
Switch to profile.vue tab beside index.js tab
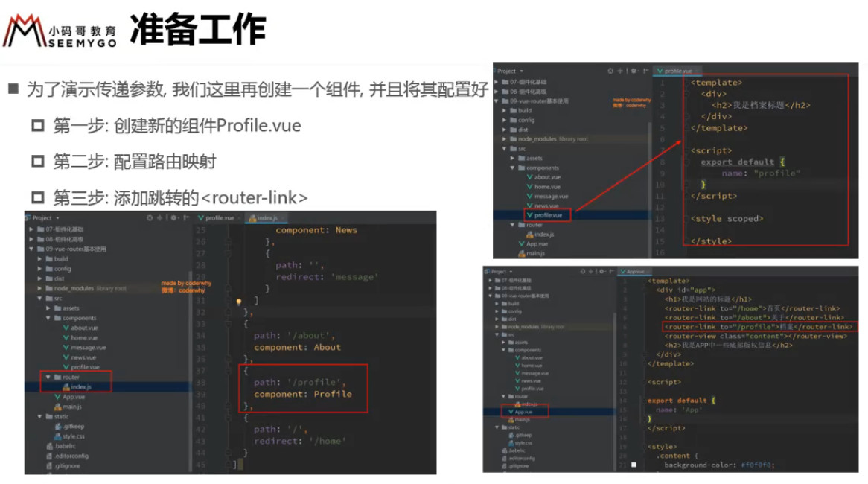(x=216, y=218)
